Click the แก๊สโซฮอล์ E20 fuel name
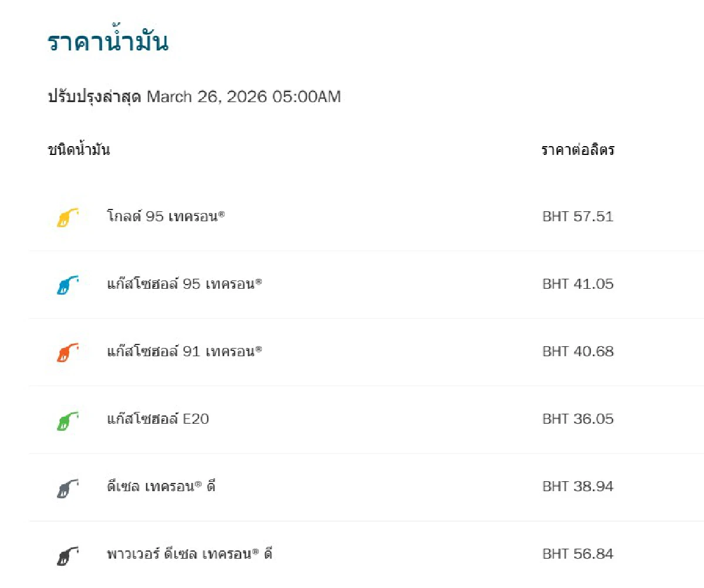Viewport: 704px width, 588px height. [158, 419]
